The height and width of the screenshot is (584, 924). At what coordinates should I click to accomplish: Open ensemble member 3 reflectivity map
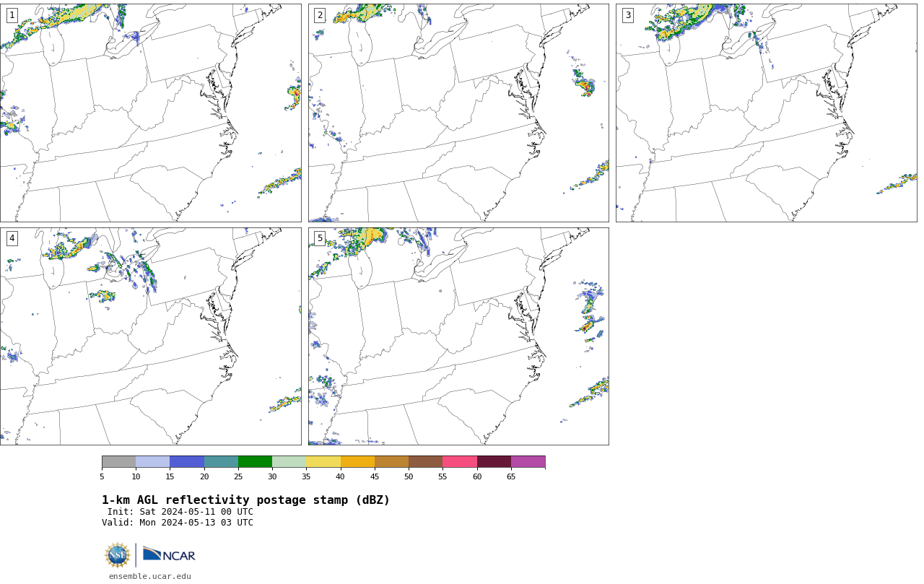766,113
